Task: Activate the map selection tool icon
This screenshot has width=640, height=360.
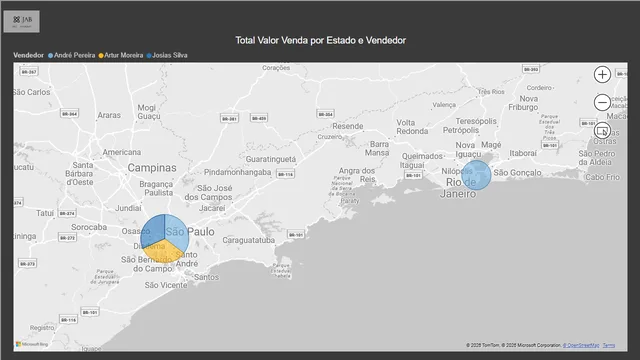Action: tap(602, 131)
